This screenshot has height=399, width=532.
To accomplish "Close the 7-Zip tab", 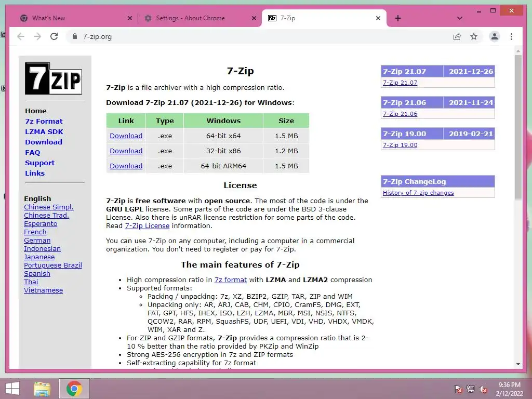I will [x=378, y=18].
